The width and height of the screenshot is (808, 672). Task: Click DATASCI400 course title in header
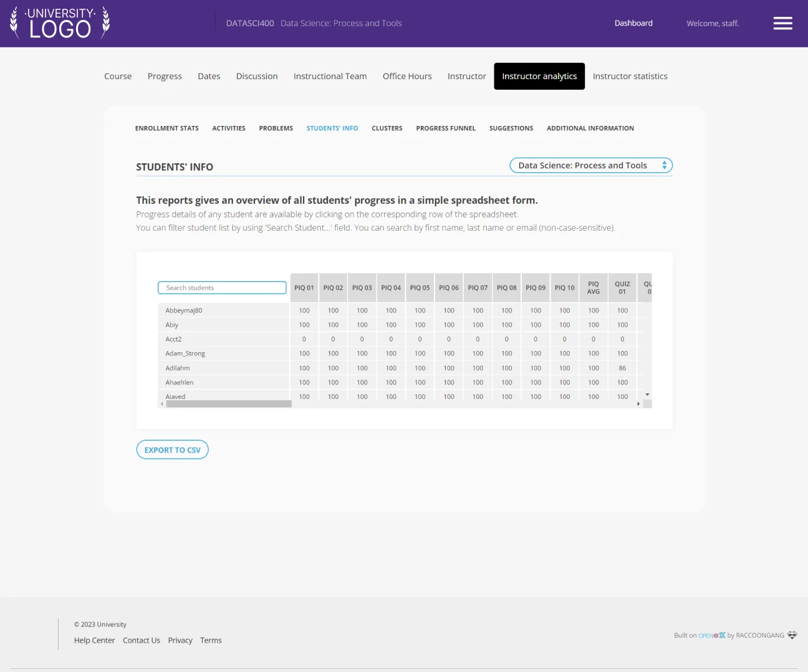click(x=250, y=23)
